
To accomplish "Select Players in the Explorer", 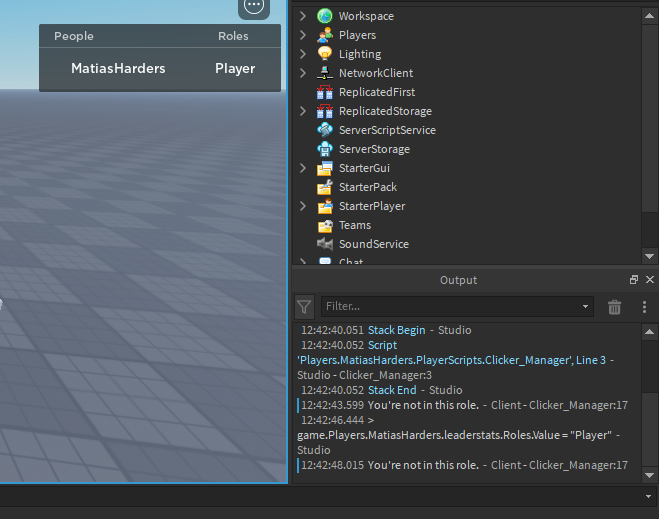I will (357, 35).
